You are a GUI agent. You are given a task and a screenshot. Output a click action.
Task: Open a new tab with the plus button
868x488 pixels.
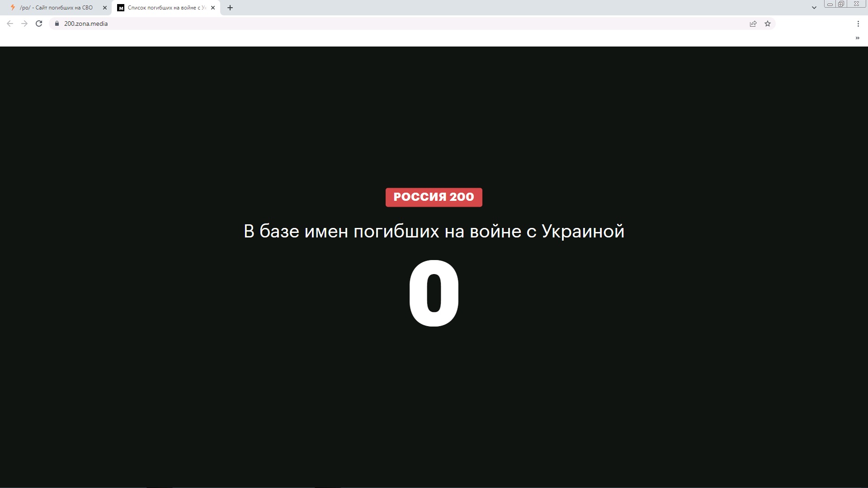tap(230, 8)
